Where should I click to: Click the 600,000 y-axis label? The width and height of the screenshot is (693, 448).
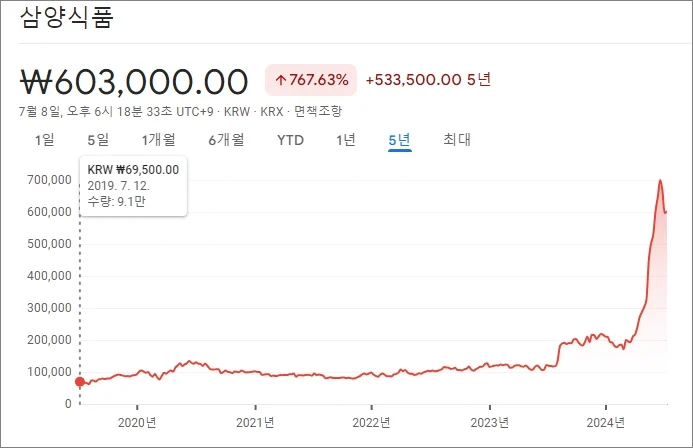point(50,212)
